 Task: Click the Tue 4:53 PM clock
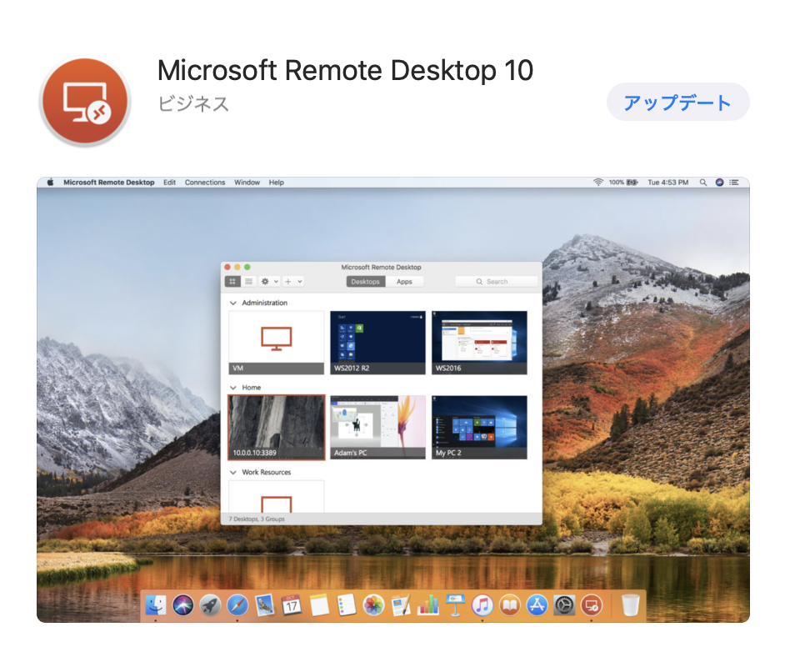tap(668, 183)
